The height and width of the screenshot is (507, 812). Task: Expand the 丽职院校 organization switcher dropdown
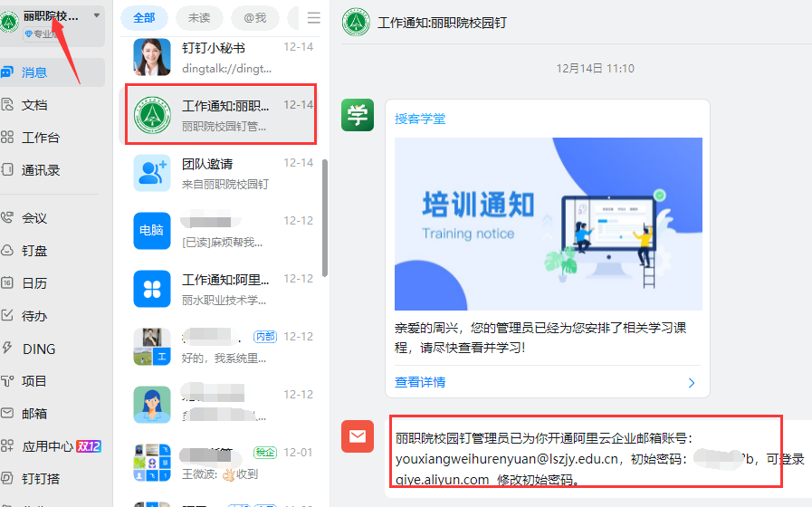96,15
